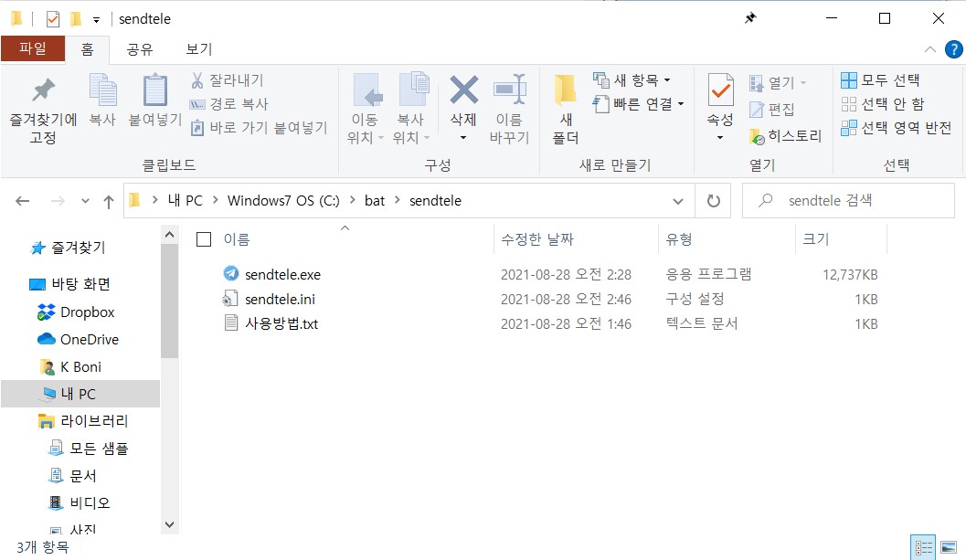Click the title bar pin icon

coord(750,18)
